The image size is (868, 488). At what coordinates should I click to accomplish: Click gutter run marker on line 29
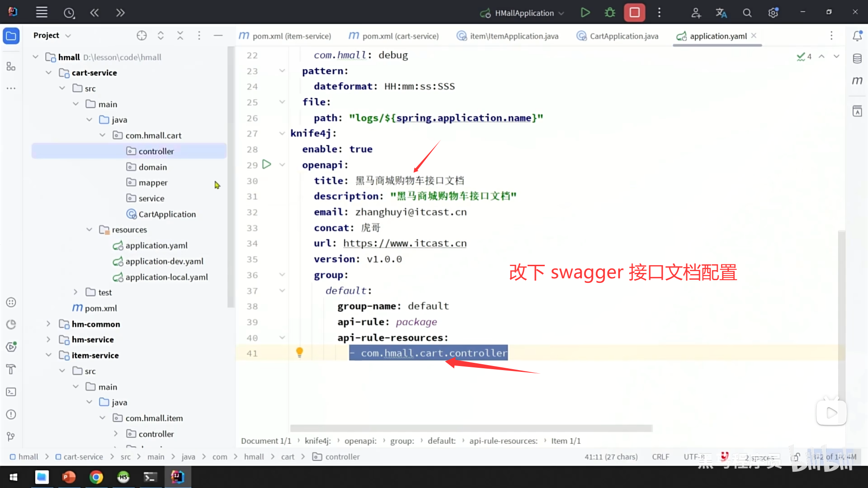267,164
